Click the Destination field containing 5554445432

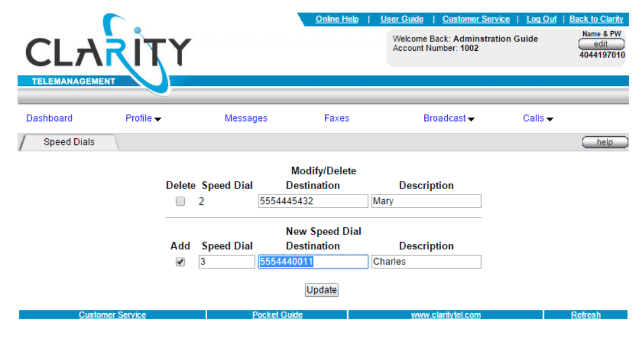click(313, 201)
